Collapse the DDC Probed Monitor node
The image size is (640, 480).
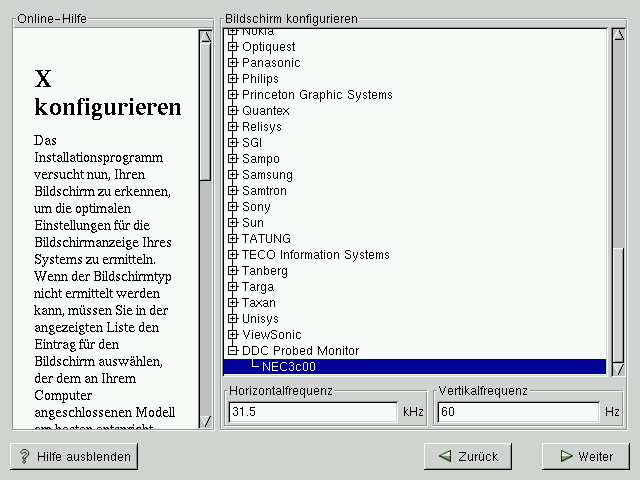[233, 351]
